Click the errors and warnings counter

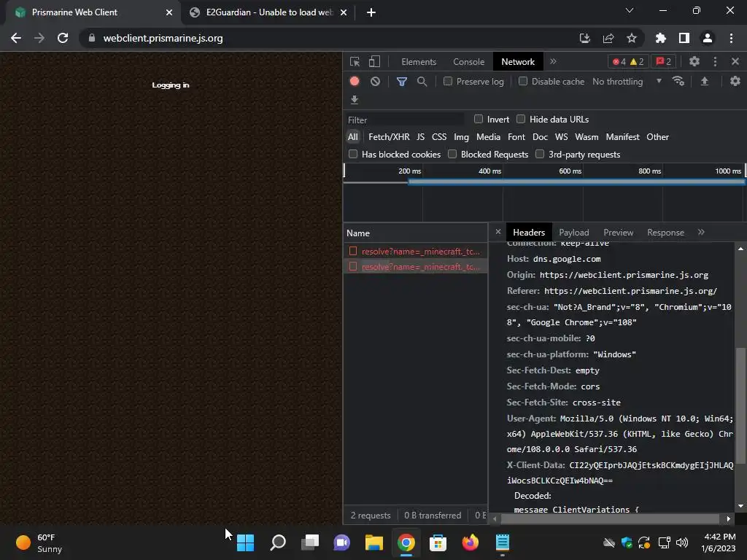628,61
